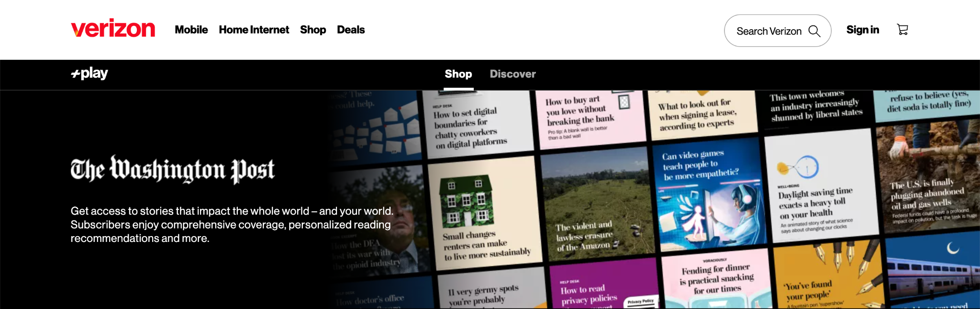The width and height of the screenshot is (980, 309).
Task: Open the 'Fending for dinner' snacking tile
Action: 717,279
